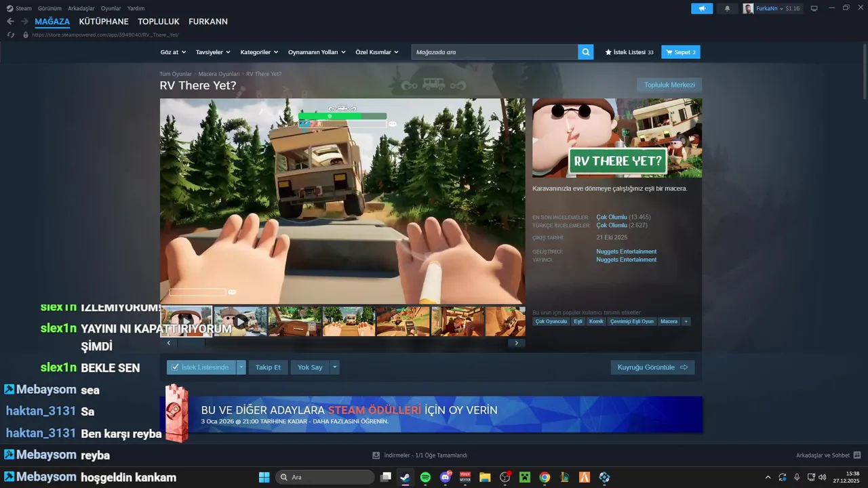Switch to the KÜTÜPHANE tab
868x488 pixels.
tap(104, 22)
